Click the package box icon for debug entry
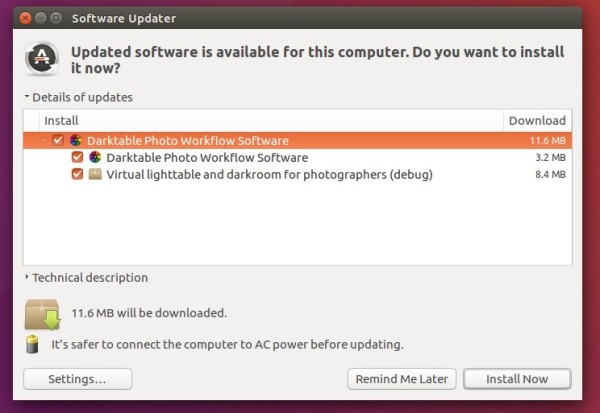Viewport: 600px width, 413px height. (x=95, y=174)
